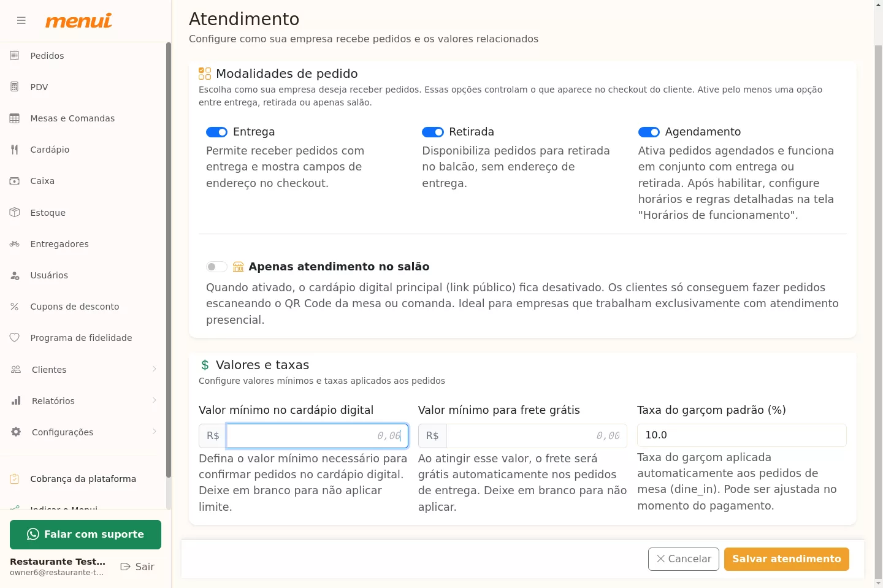The height and width of the screenshot is (588, 883).
Task: Click the Restaurante Test... account name
Action: tap(58, 562)
